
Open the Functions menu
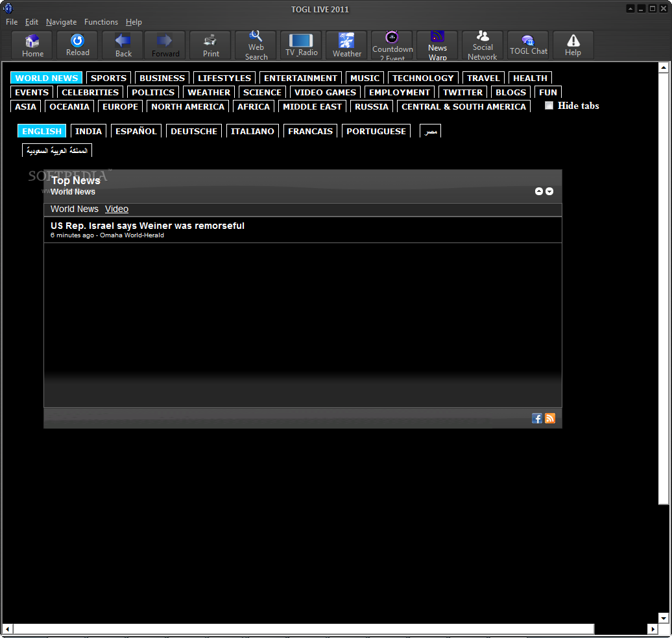point(101,22)
